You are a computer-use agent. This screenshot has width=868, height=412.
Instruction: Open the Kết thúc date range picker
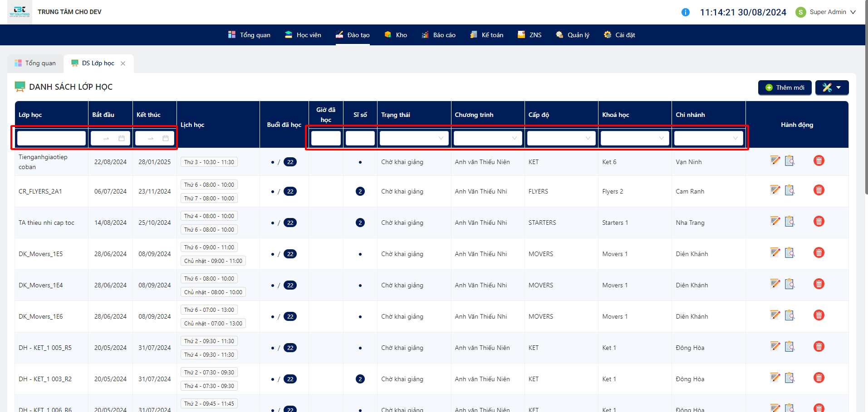tap(155, 138)
